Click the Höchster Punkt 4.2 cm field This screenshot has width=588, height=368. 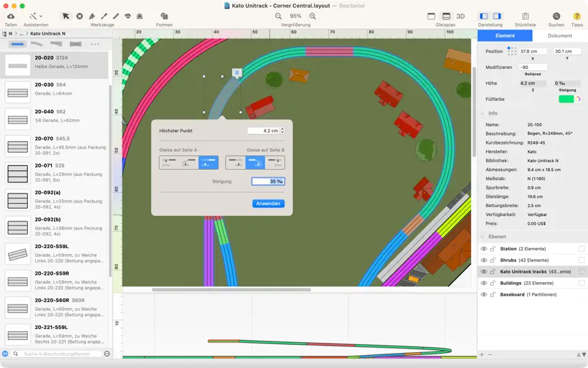pos(263,131)
